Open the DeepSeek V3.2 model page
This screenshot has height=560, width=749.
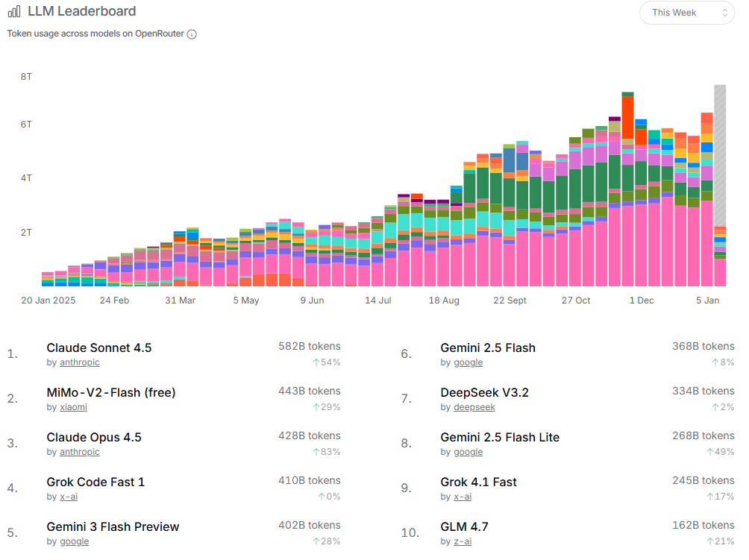click(x=484, y=392)
